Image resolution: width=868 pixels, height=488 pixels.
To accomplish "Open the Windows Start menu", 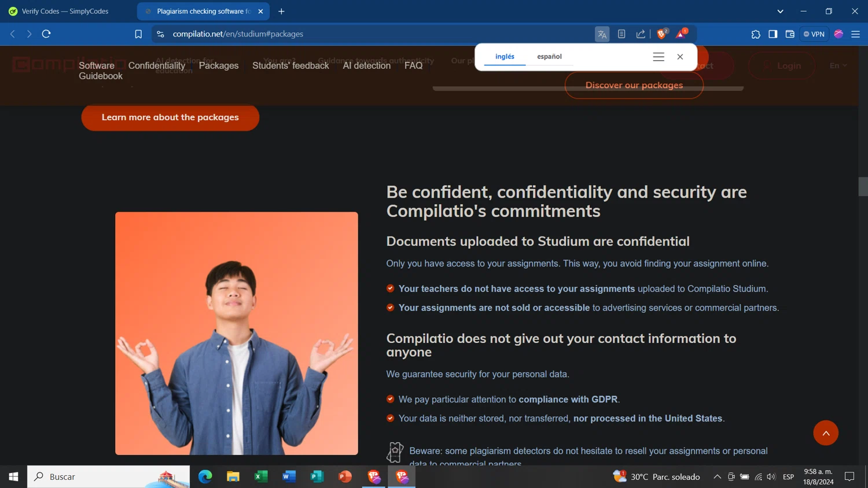I will (13, 476).
